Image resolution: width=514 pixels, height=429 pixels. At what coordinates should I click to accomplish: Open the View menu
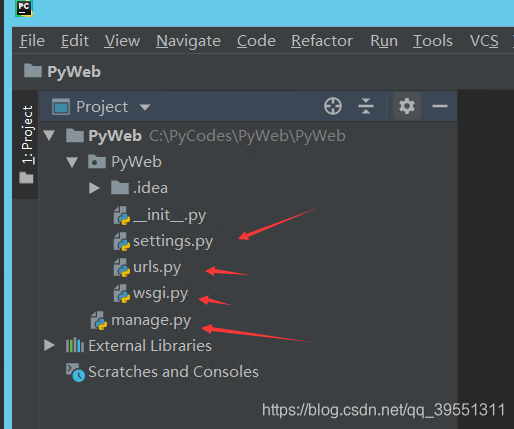122,41
